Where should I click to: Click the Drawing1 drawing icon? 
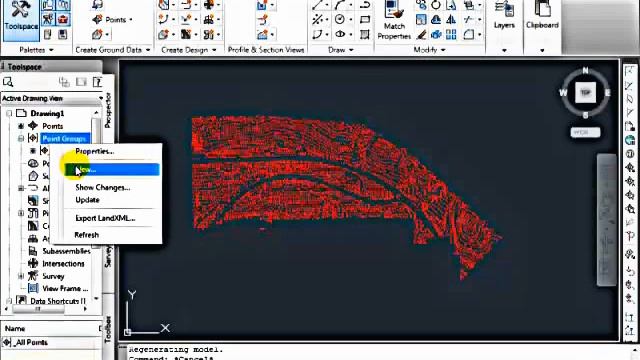coord(21,113)
